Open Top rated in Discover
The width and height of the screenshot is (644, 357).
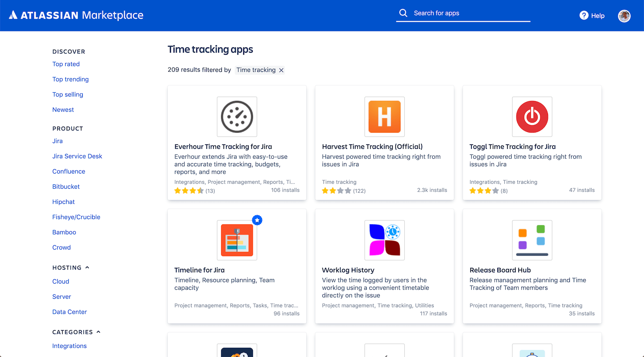pyautogui.click(x=66, y=64)
